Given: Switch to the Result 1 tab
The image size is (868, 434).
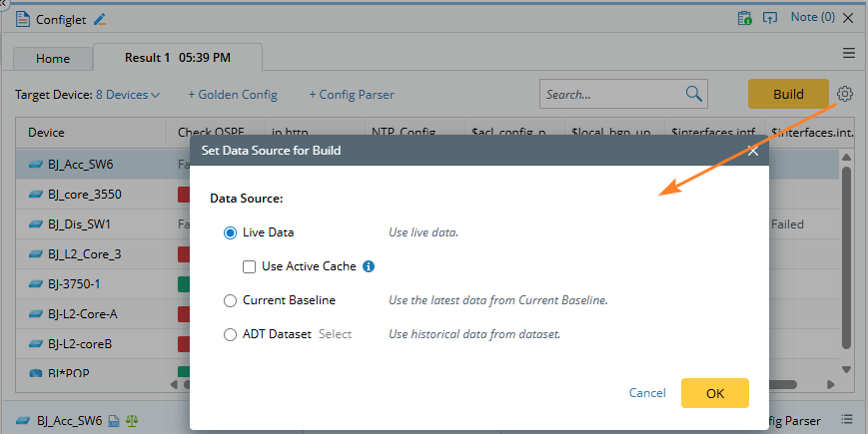Looking at the screenshot, I should 177,58.
